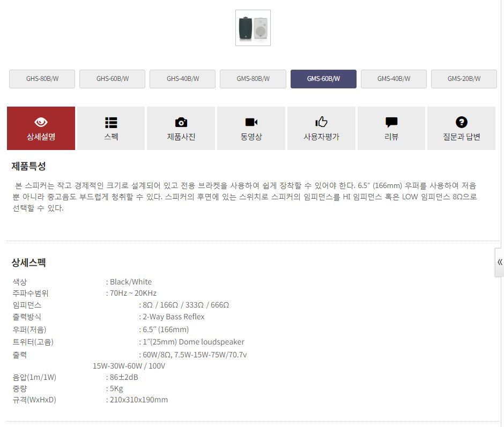
Task: Open the 리뷰 tab label
Action: (391, 137)
